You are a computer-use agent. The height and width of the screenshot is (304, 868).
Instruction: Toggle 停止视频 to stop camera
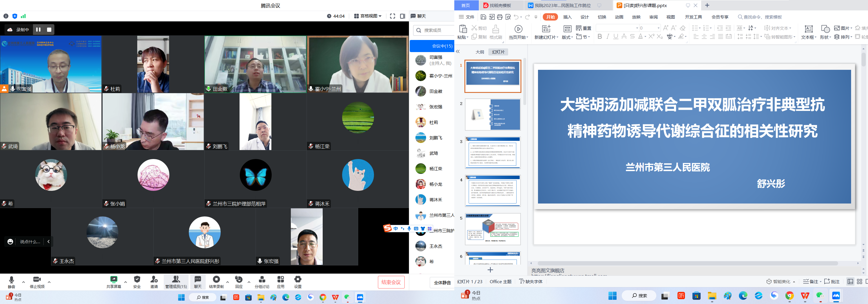[37, 282]
